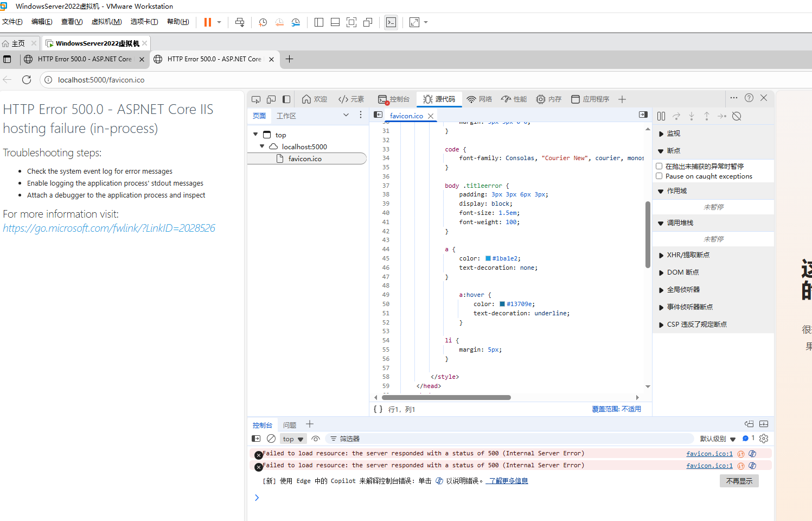The width and height of the screenshot is (812, 521).
Task: Select the 工作区 workspace tab
Action: coord(286,116)
